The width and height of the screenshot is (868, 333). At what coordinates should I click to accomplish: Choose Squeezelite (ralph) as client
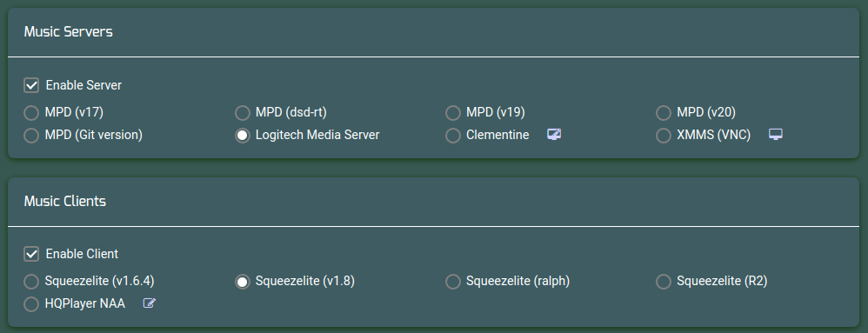(x=453, y=282)
